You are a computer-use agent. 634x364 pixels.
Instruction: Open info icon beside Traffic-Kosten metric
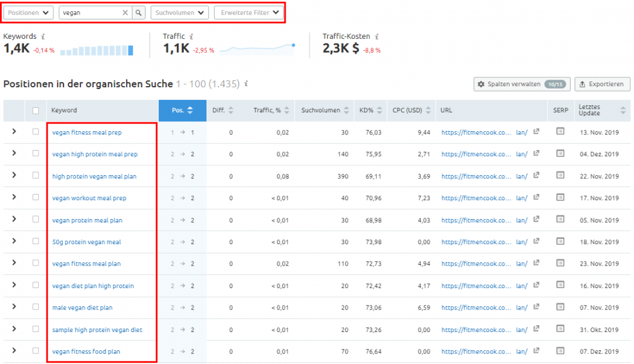(377, 36)
